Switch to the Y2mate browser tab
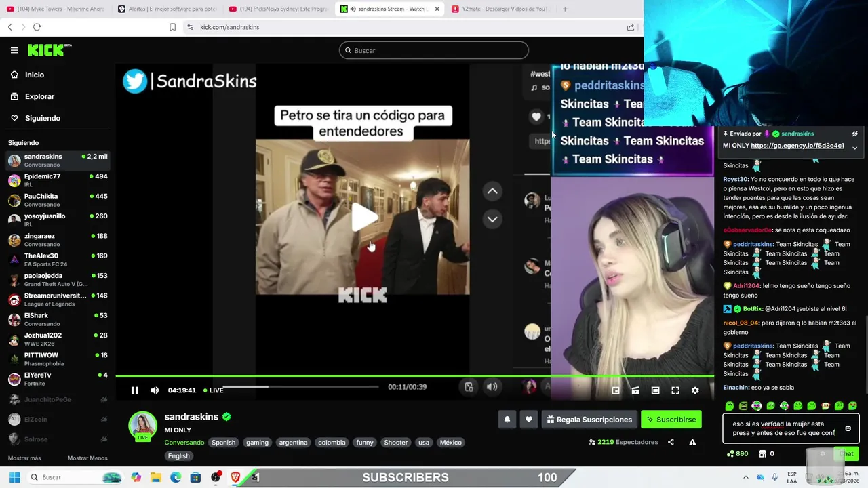Screen dimensions: 868x488 pyautogui.click(x=500, y=9)
